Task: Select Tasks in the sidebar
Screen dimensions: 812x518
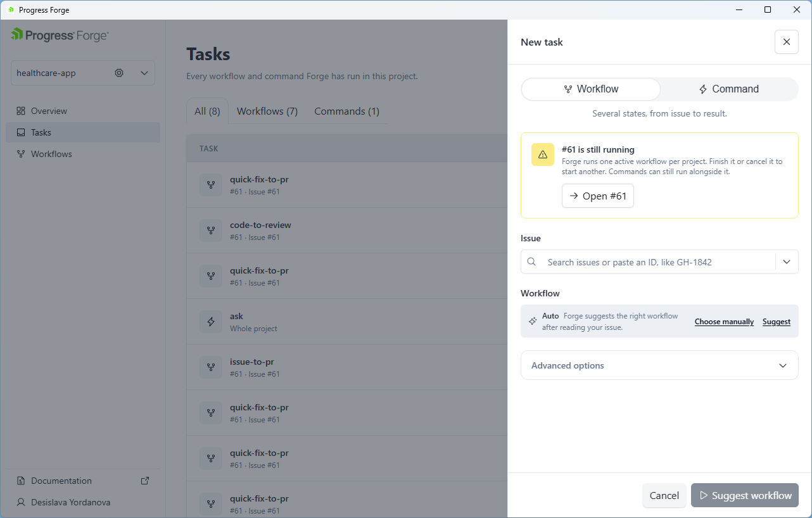Action: 82,132
